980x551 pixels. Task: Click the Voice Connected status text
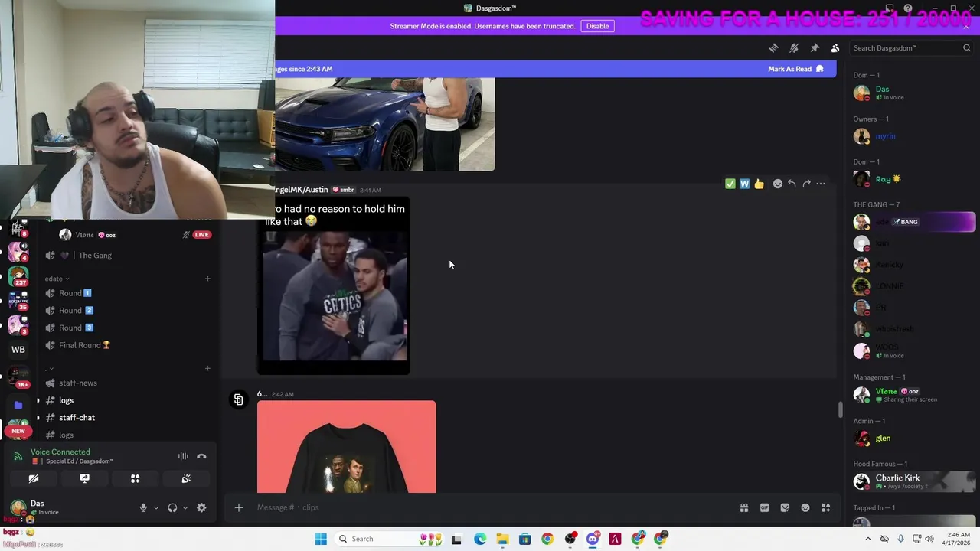pos(60,452)
